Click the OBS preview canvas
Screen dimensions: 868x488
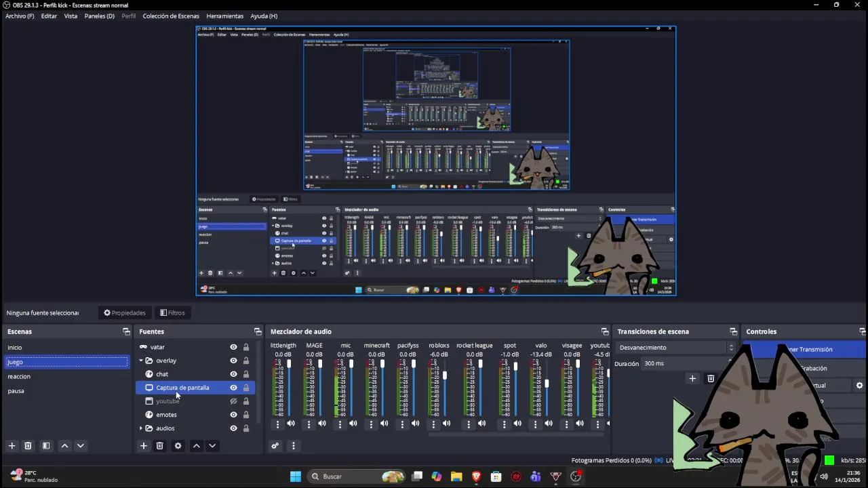pos(436,161)
